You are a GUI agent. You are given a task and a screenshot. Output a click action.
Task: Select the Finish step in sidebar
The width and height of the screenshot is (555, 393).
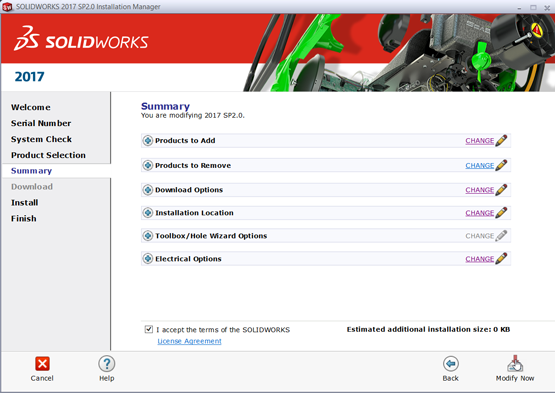(x=24, y=218)
